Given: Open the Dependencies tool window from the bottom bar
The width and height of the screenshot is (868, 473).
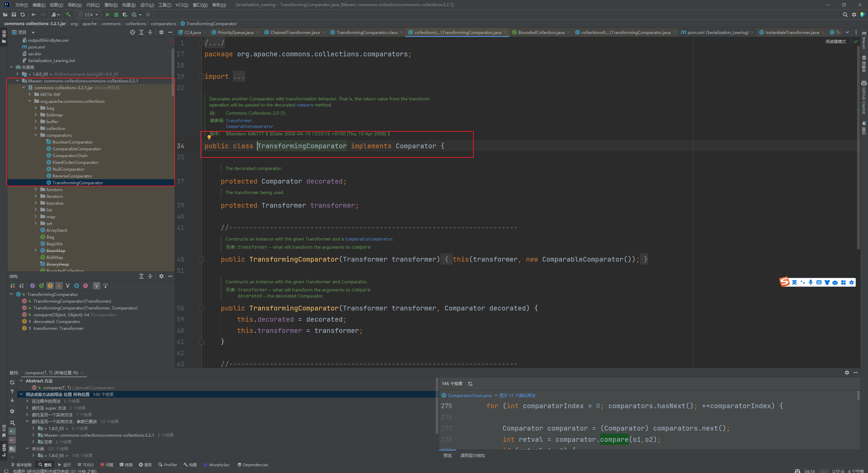Looking at the screenshot, I should [x=253, y=465].
